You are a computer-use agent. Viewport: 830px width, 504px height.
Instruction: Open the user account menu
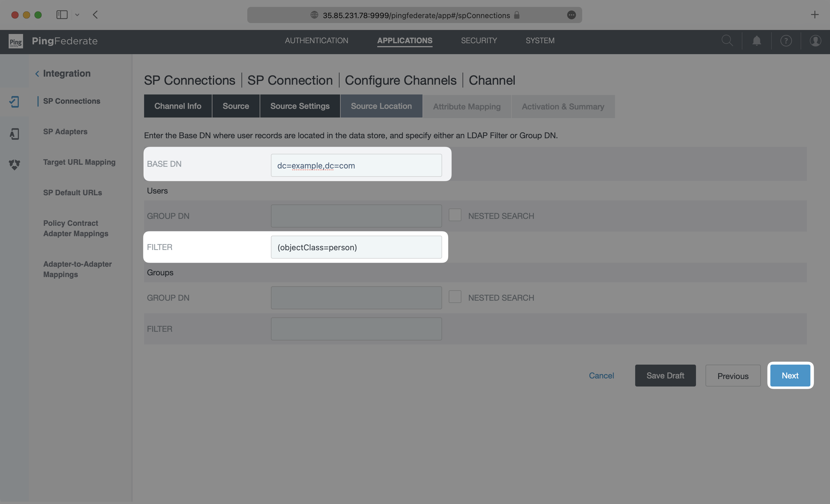pos(816,41)
